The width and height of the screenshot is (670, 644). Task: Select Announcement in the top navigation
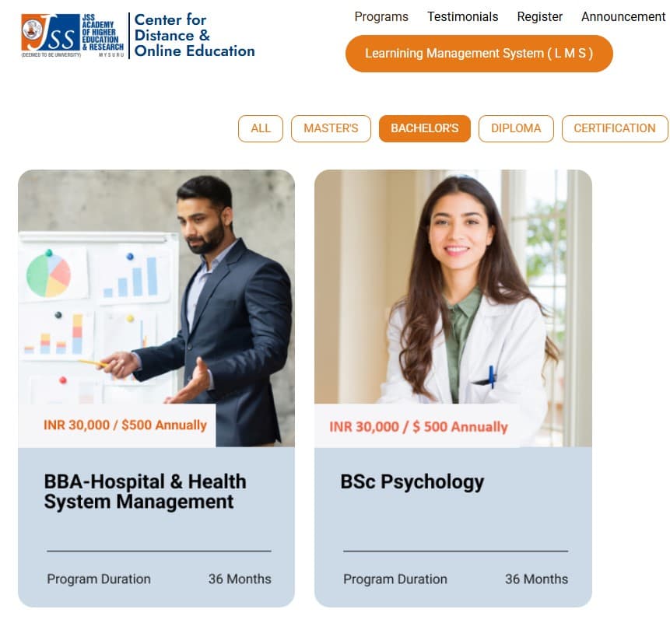coord(623,16)
